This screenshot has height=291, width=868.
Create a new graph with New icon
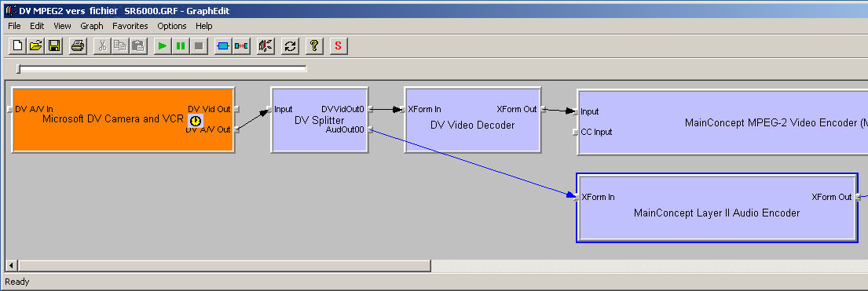18,46
